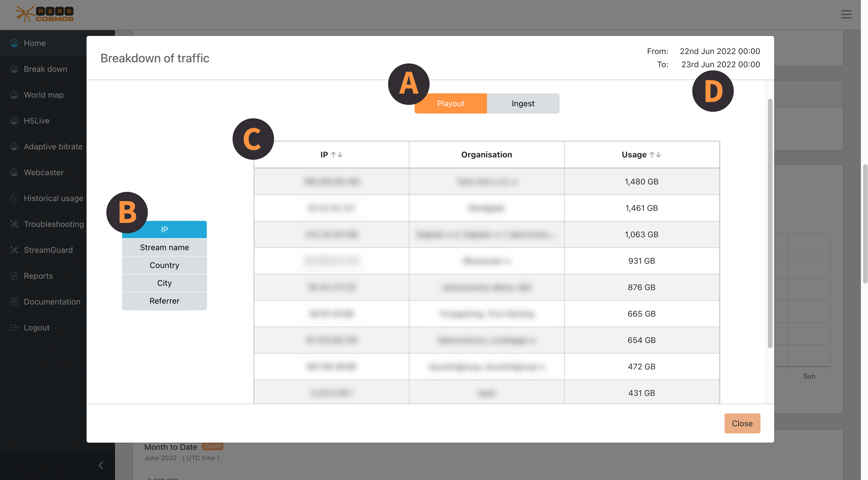Close the Breakdown of traffic dialog

click(742, 423)
